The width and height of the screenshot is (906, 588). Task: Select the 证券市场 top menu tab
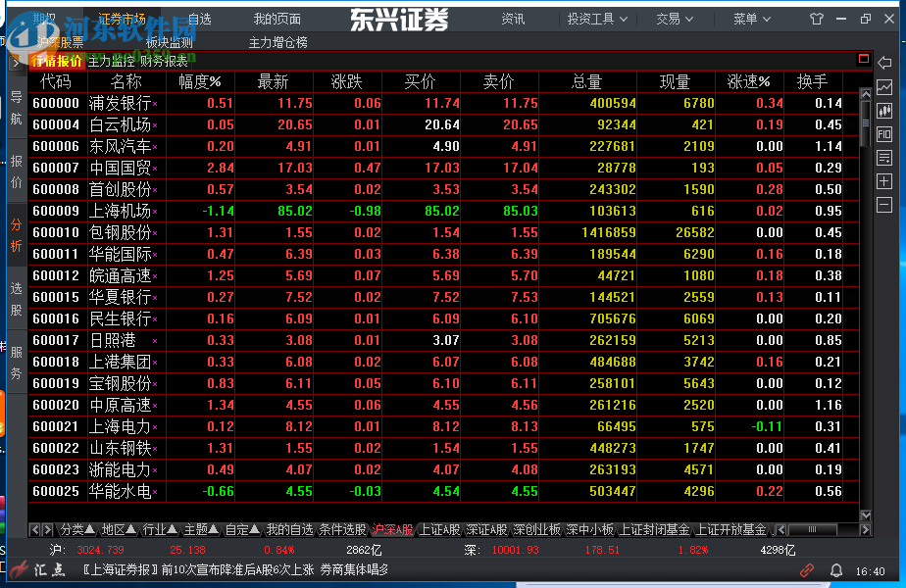122,19
